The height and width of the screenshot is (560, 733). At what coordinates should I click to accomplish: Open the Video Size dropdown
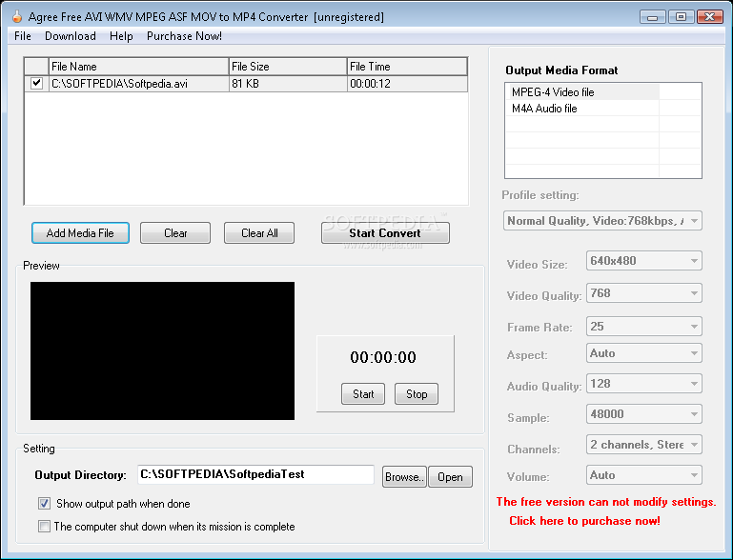click(644, 261)
